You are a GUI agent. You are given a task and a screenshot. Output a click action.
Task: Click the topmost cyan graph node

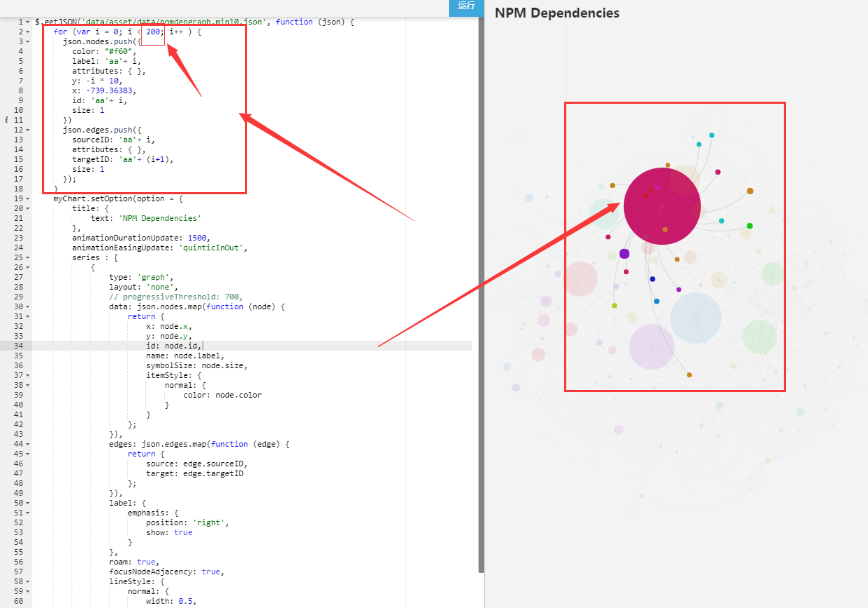[712, 135]
